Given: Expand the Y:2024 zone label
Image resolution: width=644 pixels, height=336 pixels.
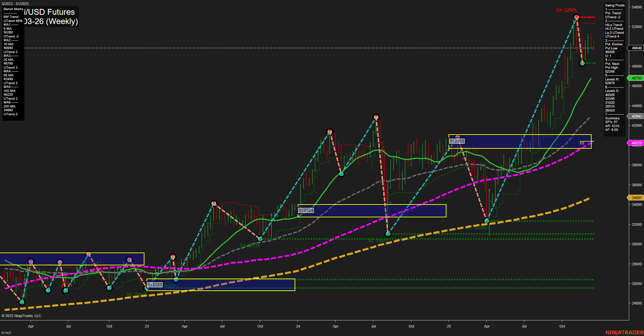Looking at the screenshot, I should 306,210.
